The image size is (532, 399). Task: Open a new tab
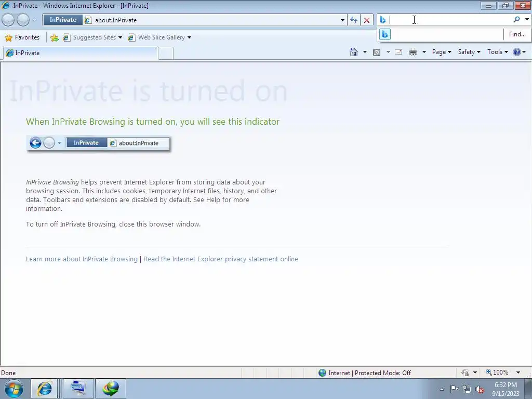[x=166, y=54]
